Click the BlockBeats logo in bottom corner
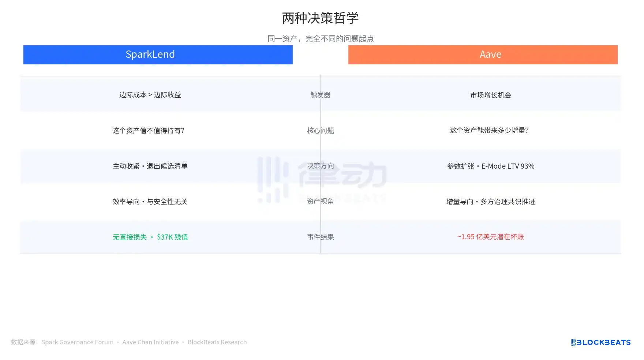This screenshot has height=360, width=644. [600, 342]
